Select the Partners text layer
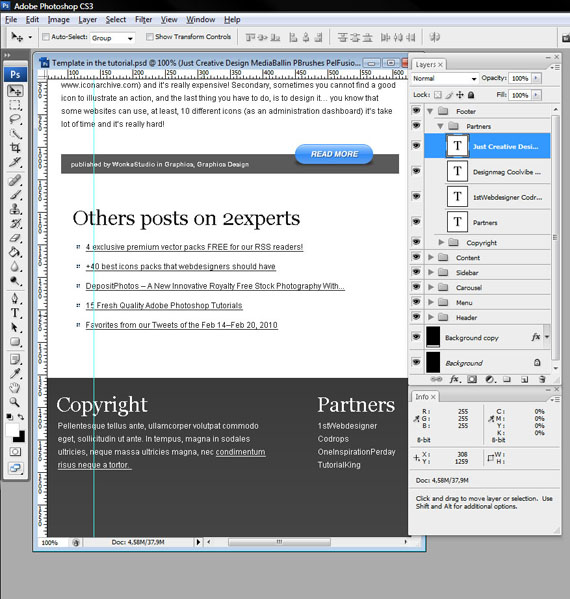Viewport: 570px width, 599px height. coord(487,222)
